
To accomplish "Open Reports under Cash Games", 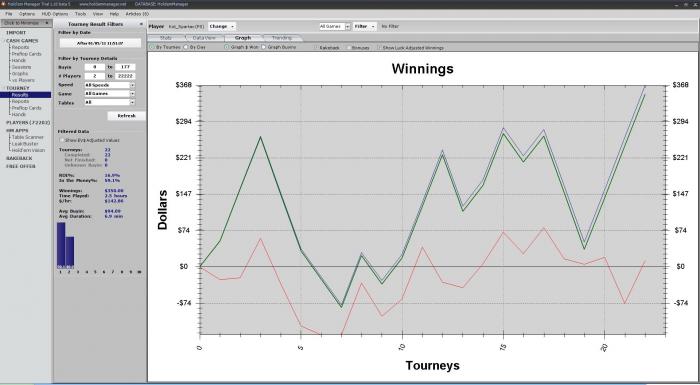I will tap(20, 47).
